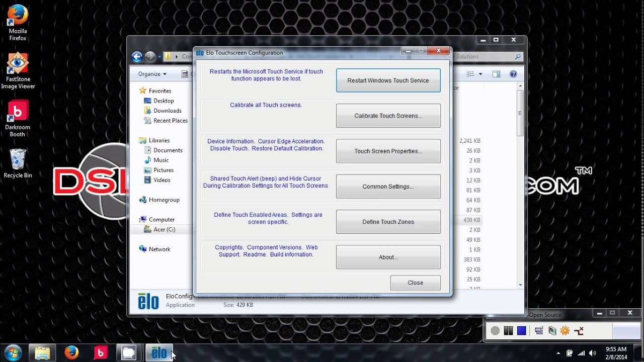Click the Elo logo in dialog title bar
This screenshot has width=644, height=362.
pos(200,53)
